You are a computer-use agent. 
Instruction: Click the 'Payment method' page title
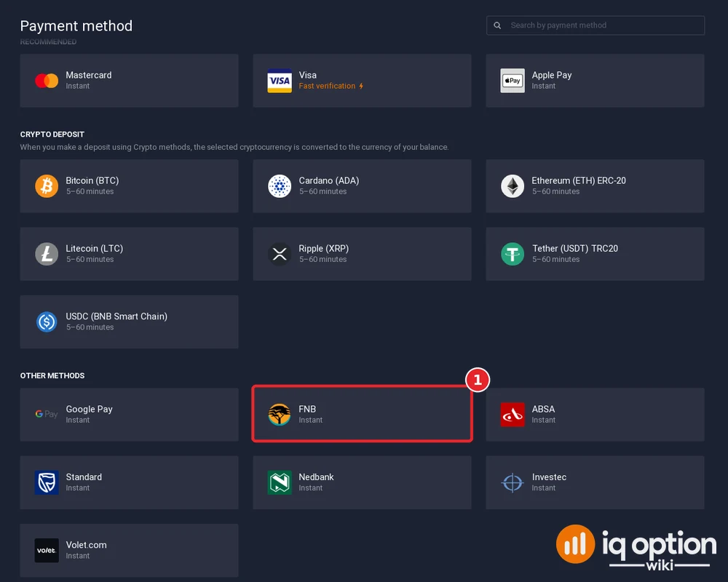(76, 25)
